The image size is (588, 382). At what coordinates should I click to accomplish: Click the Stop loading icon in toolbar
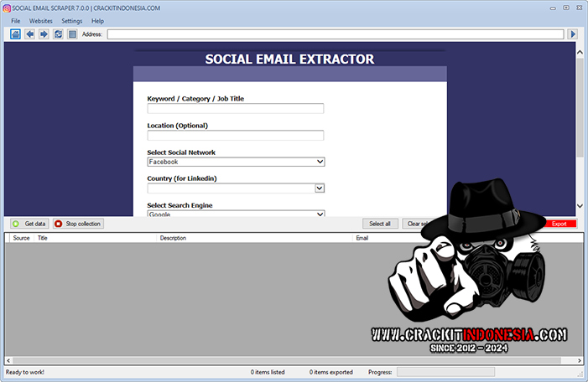tap(72, 34)
